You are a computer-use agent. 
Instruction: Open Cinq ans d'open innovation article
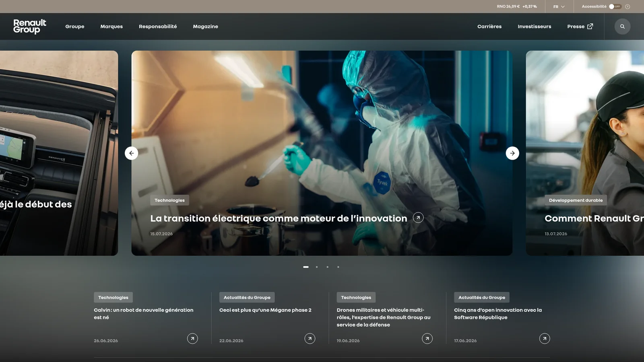click(x=498, y=314)
